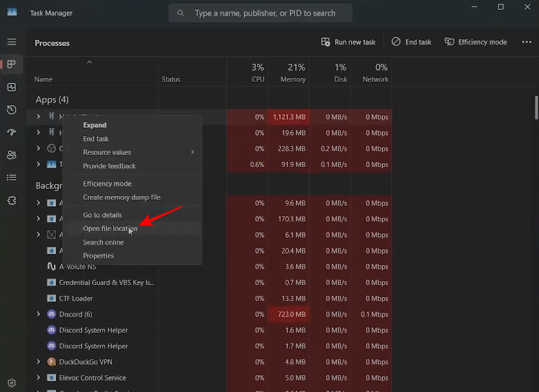Open the Users sidebar icon

tap(11, 155)
